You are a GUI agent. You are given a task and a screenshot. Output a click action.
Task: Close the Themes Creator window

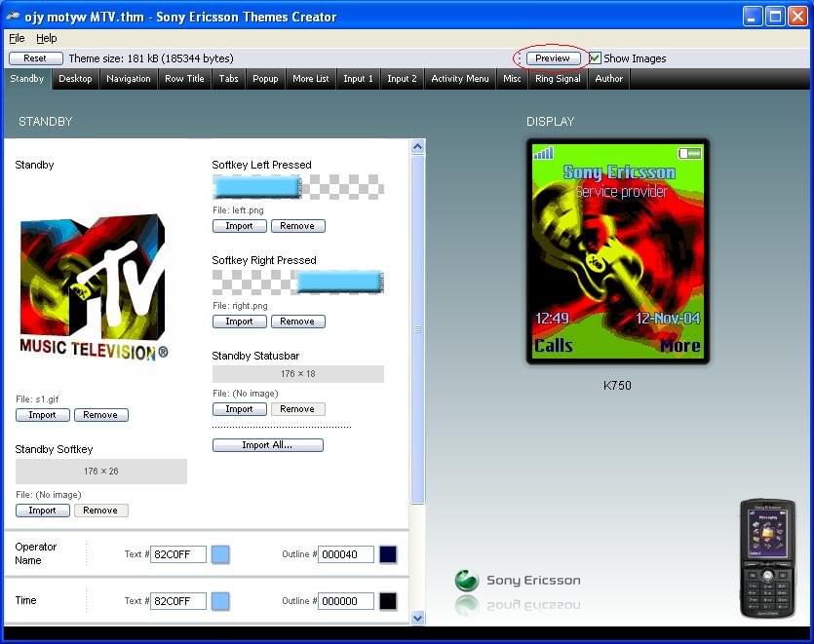[797, 17]
